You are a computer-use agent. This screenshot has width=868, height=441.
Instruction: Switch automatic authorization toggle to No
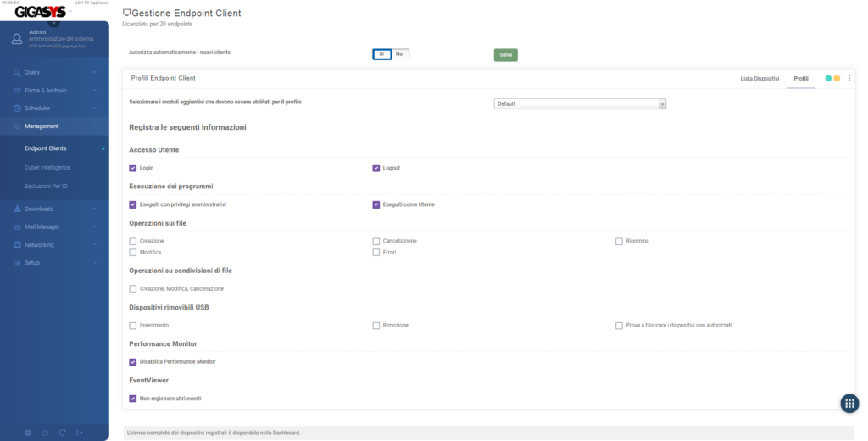tap(399, 53)
